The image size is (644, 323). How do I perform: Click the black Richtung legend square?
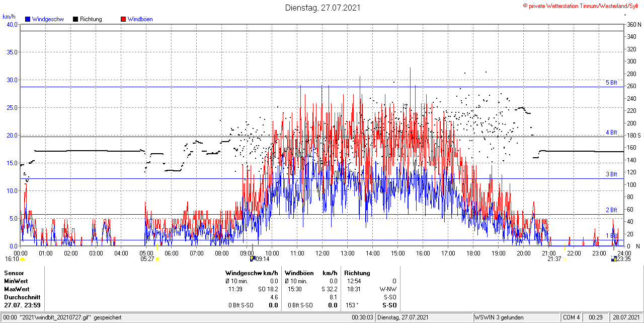75,19
